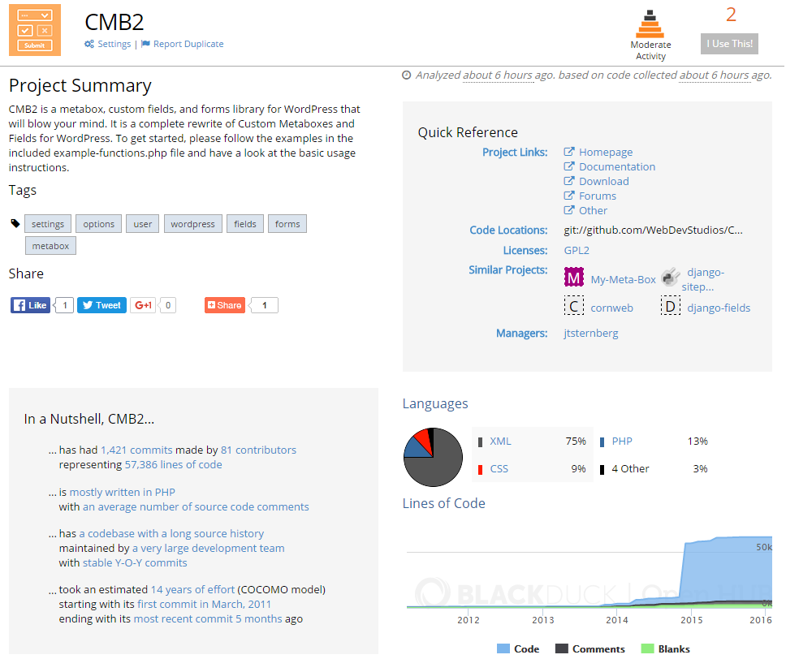The height and width of the screenshot is (672, 786).
Task: Open the mostly written in PHP link
Action: tap(122, 492)
